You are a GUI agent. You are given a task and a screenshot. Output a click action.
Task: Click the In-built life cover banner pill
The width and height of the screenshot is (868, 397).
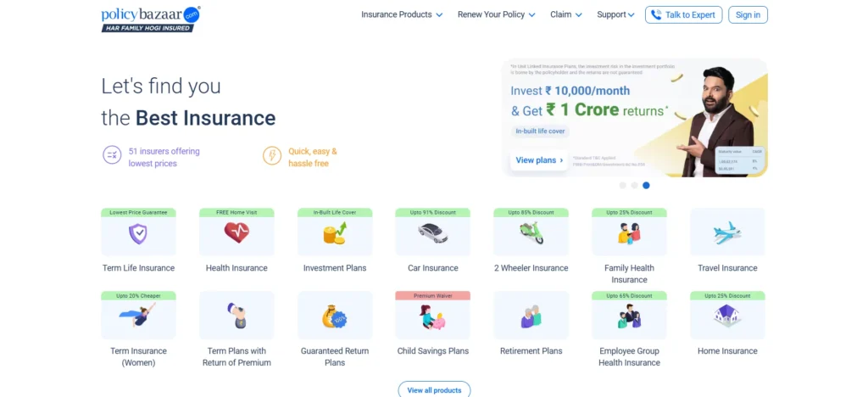click(540, 131)
